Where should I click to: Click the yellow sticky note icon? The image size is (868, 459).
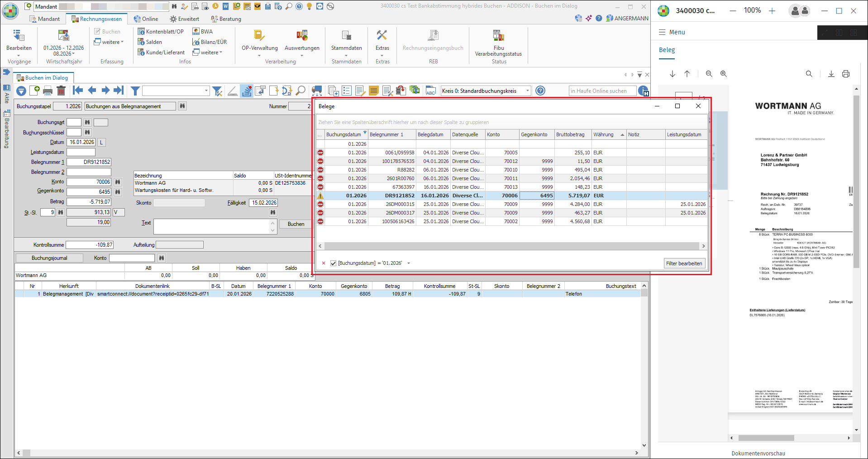click(374, 91)
